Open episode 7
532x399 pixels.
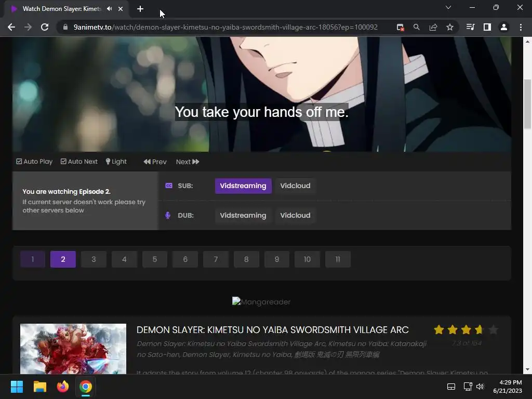click(x=216, y=259)
